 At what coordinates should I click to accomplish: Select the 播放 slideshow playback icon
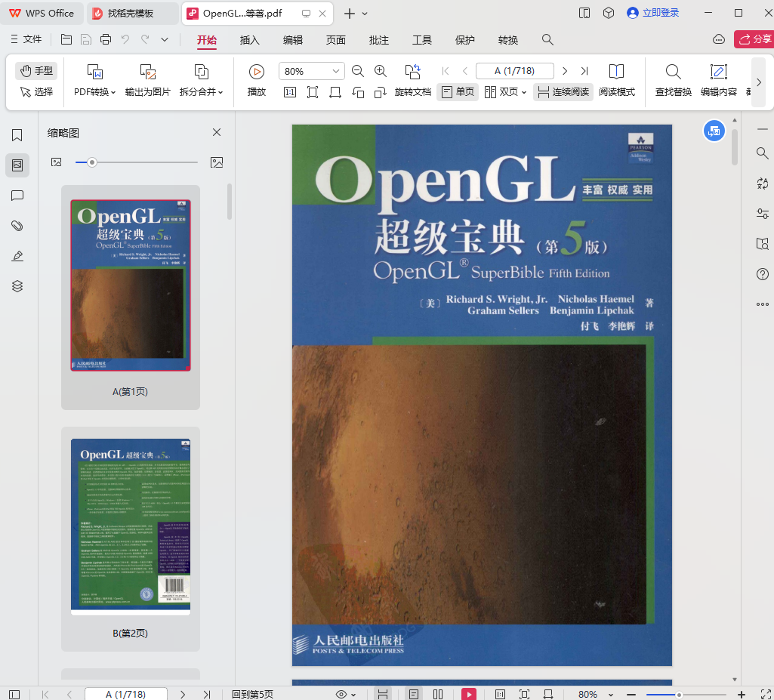click(257, 79)
